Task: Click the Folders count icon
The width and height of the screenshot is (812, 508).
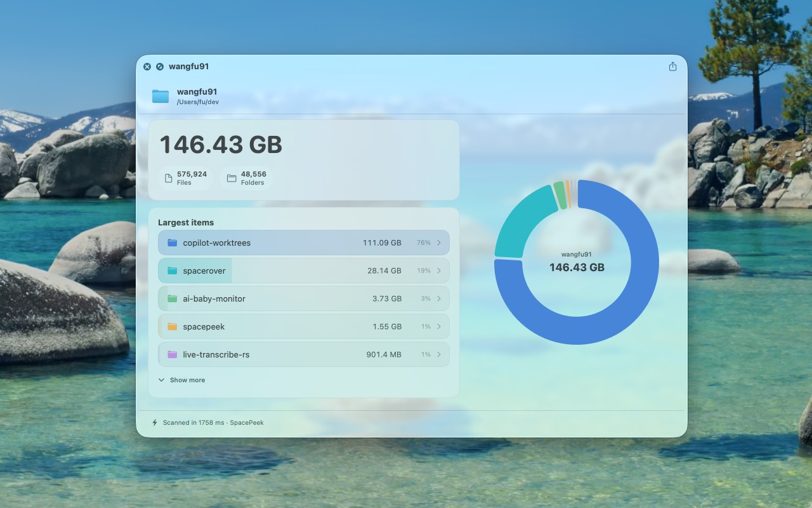Action: (x=232, y=178)
